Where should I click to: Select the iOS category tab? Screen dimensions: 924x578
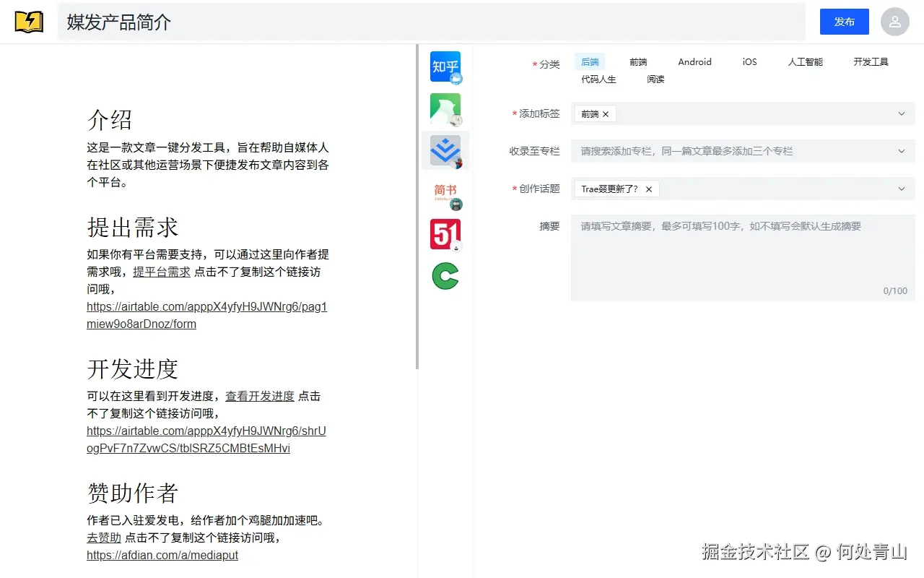tap(749, 62)
